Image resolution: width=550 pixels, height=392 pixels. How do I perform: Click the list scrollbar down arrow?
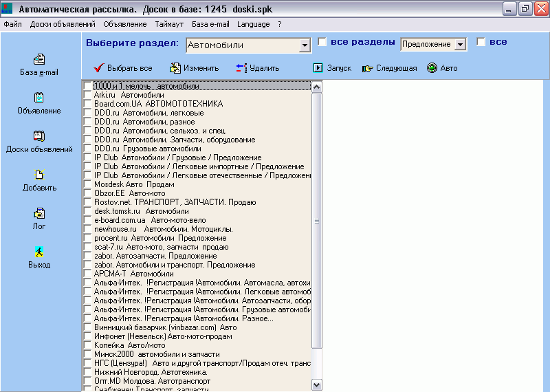pyautogui.click(x=317, y=385)
